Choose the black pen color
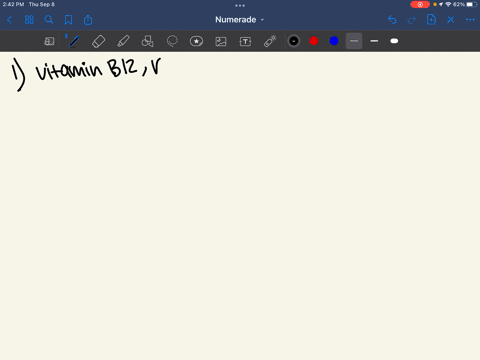Image resolution: width=480 pixels, height=360 pixels. coord(294,41)
